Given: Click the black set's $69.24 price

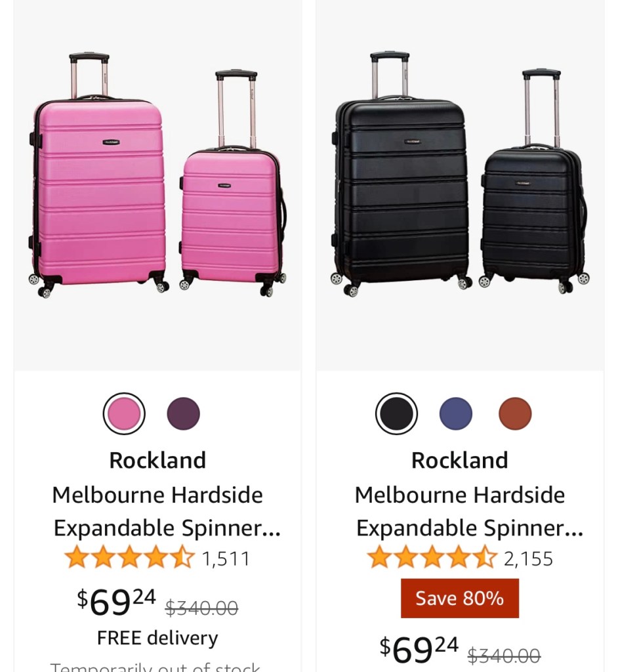Looking at the screenshot, I should [x=419, y=650].
